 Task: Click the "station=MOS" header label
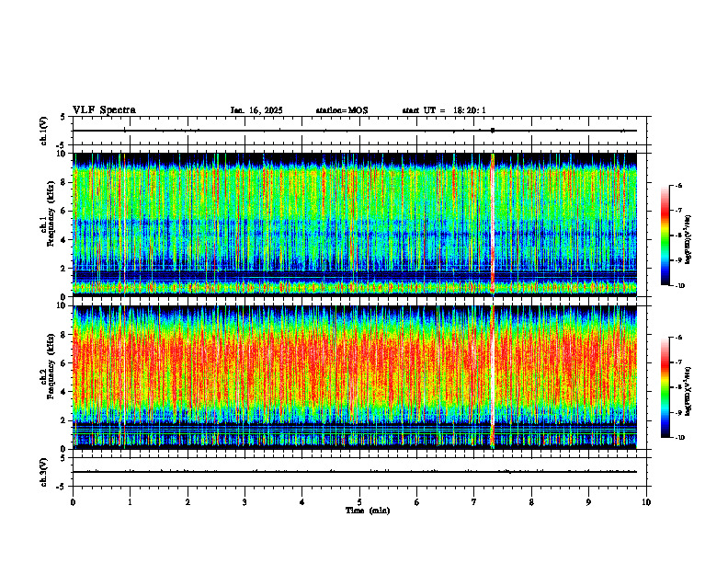pyautogui.click(x=342, y=110)
